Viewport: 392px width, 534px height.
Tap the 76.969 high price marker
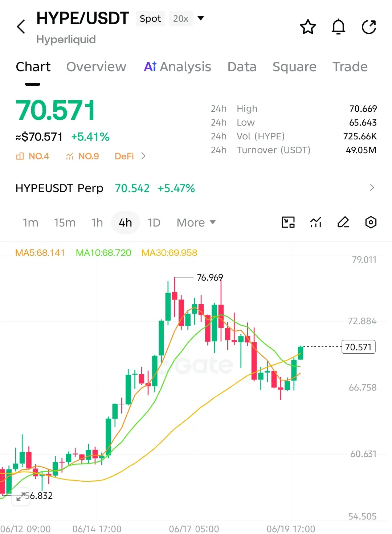pyautogui.click(x=210, y=277)
